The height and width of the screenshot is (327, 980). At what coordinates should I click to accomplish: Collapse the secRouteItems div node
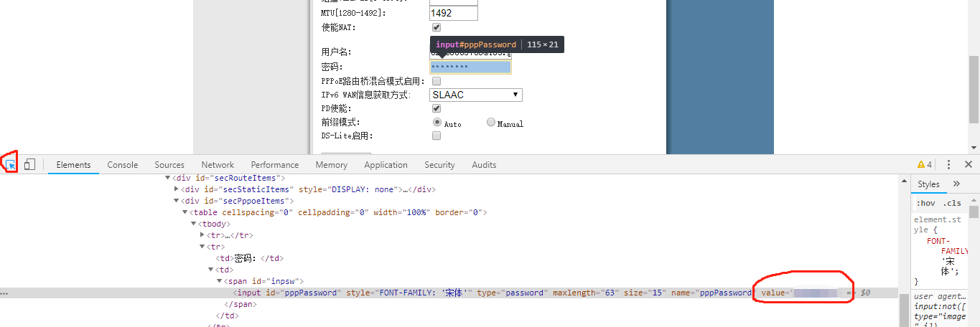coord(168,178)
